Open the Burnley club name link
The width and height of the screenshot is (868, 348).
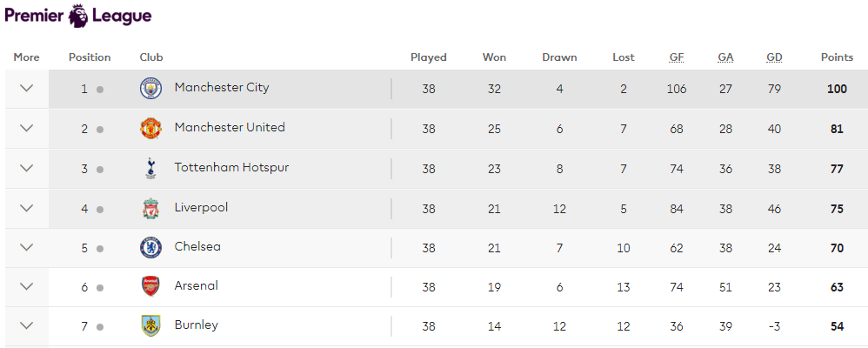point(196,325)
